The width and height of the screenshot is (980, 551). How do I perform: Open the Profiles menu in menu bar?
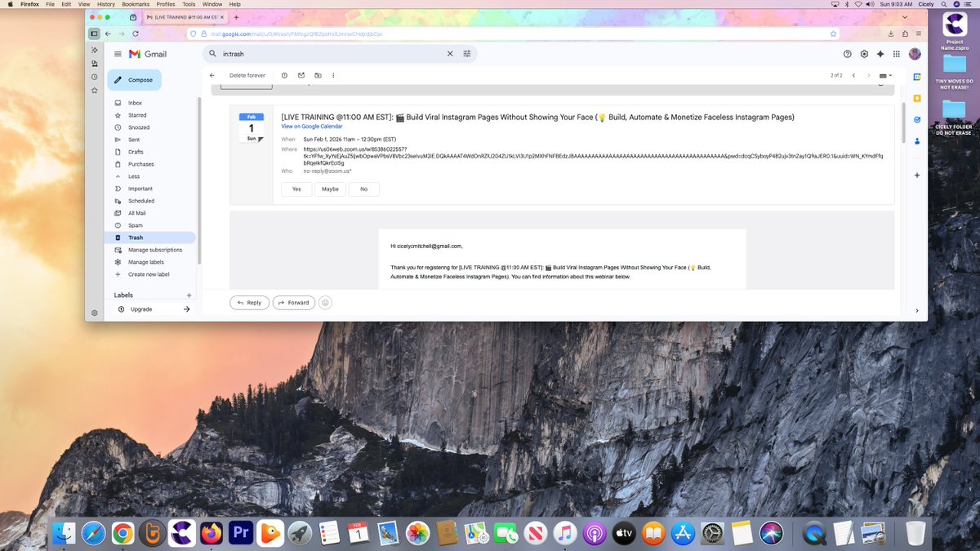tap(166, 4)
